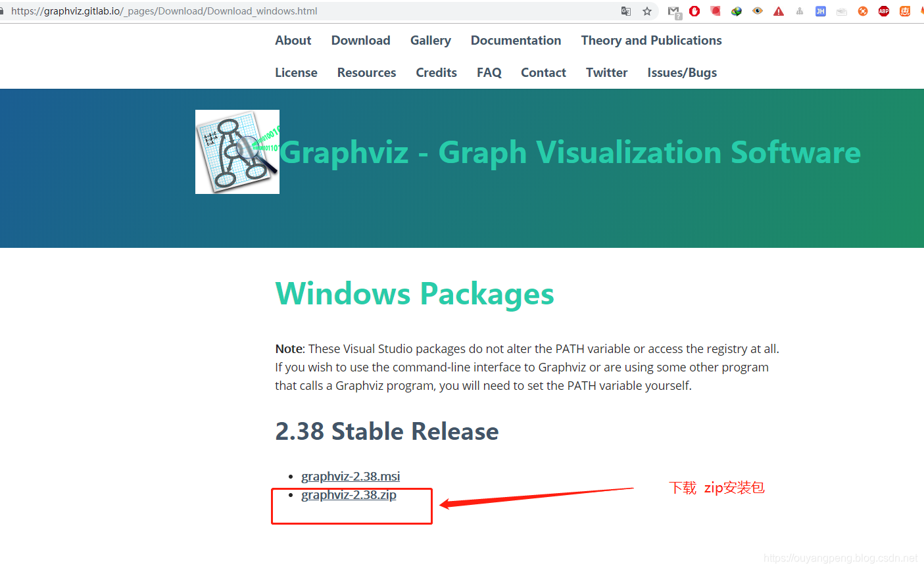Screen dimensions: 924x570
Task: Click the Graphviz - Graph Visualization Software title
Action: point(570,153)
